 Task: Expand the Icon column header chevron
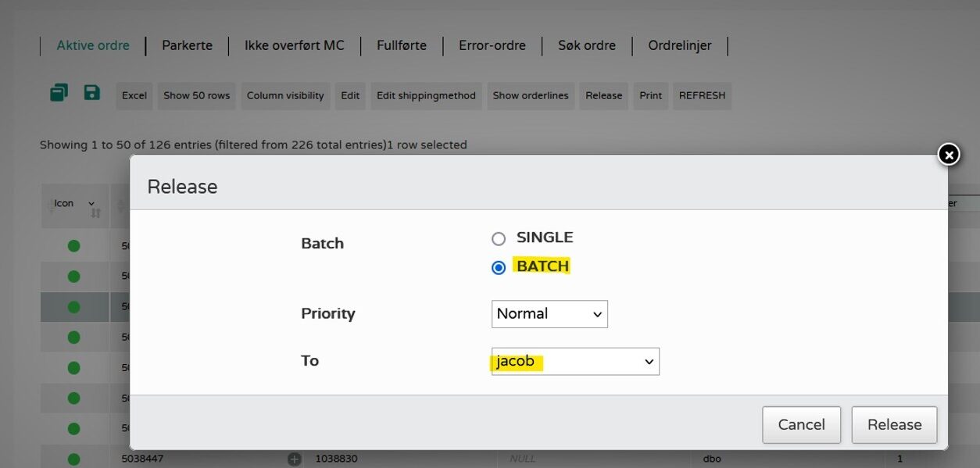[x=91, y=203]
